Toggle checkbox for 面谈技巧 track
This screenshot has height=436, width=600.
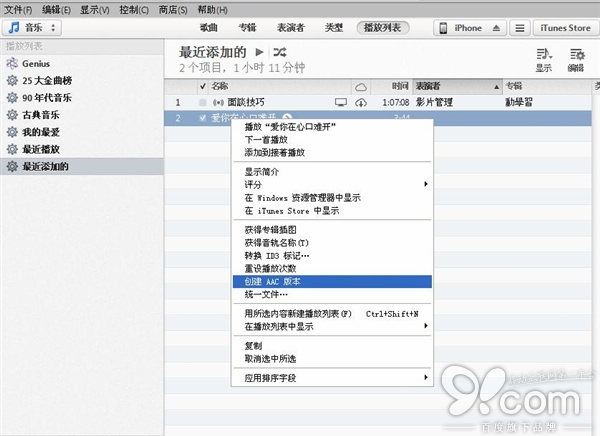tap(203, 103)
